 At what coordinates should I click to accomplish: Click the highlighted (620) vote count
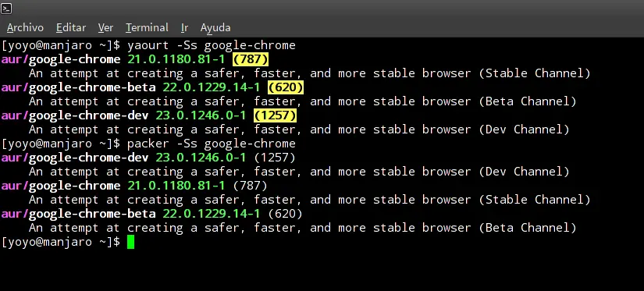[x=286, y=87]
